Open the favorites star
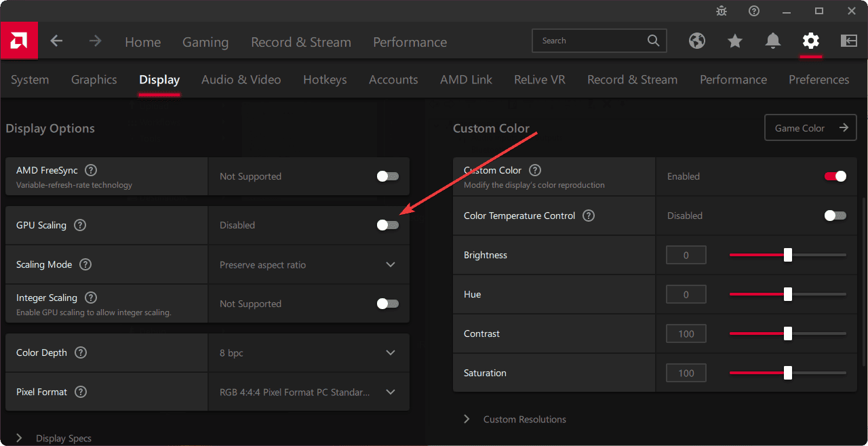 735,41
